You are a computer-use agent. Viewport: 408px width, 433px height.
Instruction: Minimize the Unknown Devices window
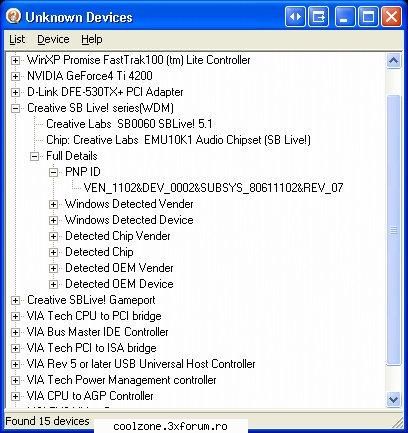[x=344, y=17]
